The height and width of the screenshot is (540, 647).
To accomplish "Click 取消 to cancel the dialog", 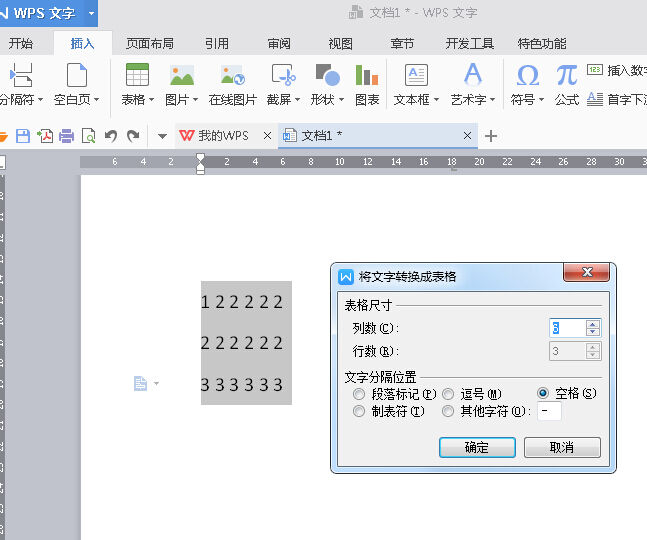I will pyautogui.click(x=562, y=447).
